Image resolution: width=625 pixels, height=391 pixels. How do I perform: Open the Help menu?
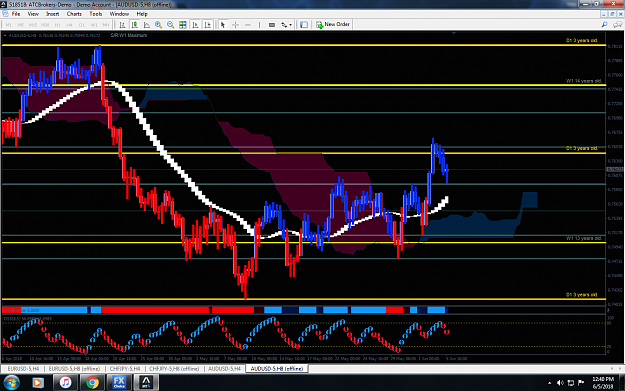142,14
